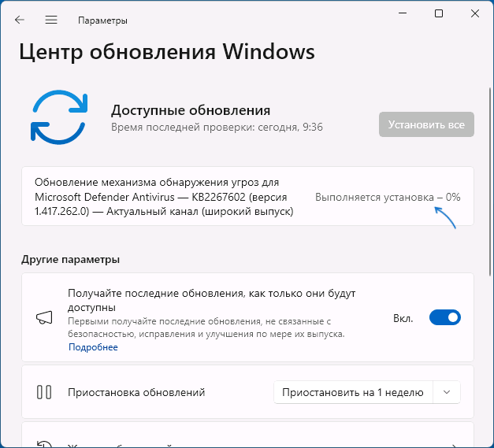Toggle off the latest updates switch

(x=445, y=317)
